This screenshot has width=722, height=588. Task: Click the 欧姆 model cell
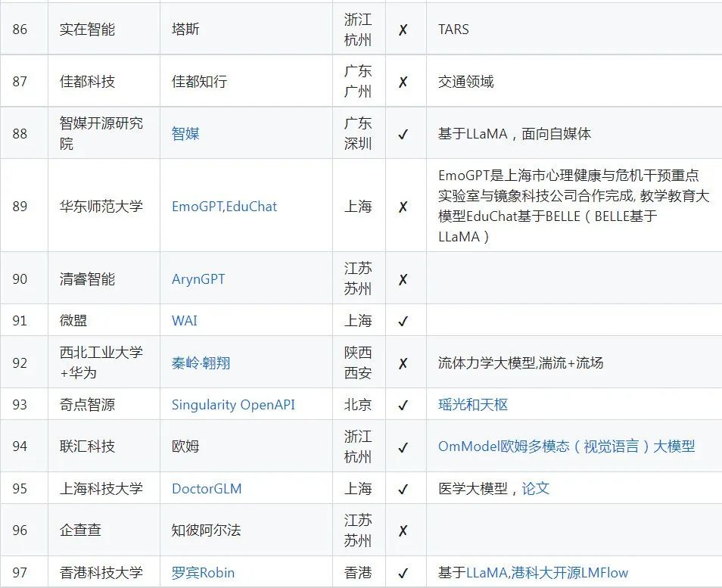(x=246, y=446)
